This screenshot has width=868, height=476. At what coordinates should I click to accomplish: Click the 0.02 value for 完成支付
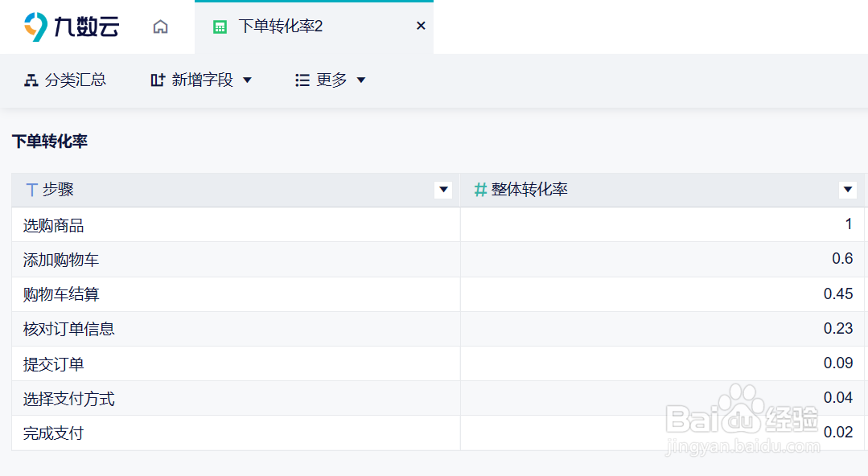pos(839,433)
